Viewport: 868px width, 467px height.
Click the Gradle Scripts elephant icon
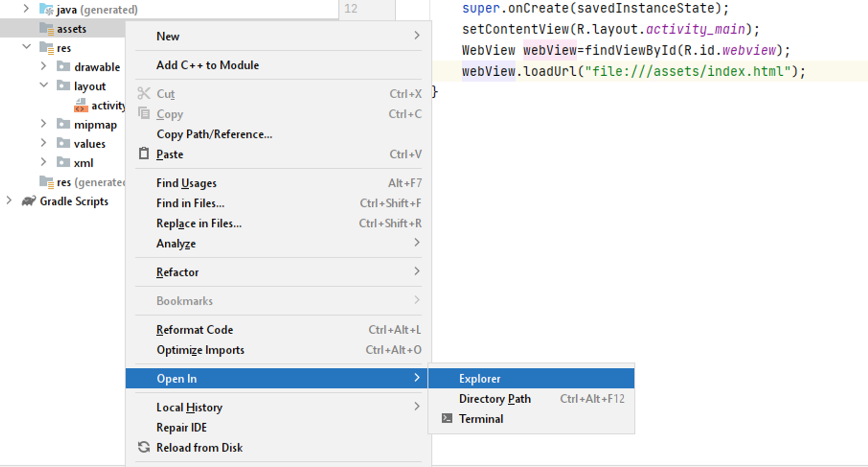point(29,201)
